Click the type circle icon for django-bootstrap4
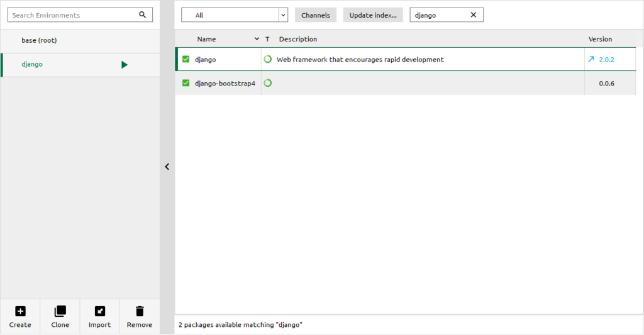This screenshot has width=644, height=335. tap(268, 83)
